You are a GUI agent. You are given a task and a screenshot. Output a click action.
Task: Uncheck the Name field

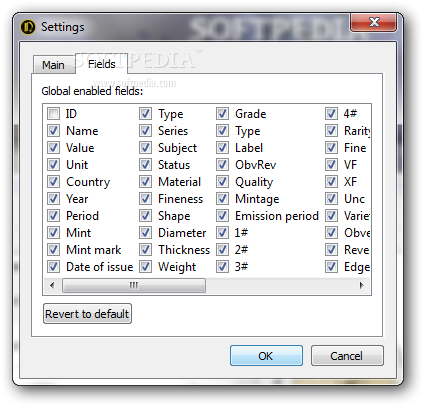[x=53, y=131]
